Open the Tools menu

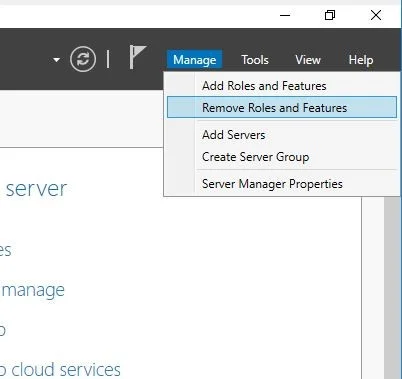[x=255, y=60]
